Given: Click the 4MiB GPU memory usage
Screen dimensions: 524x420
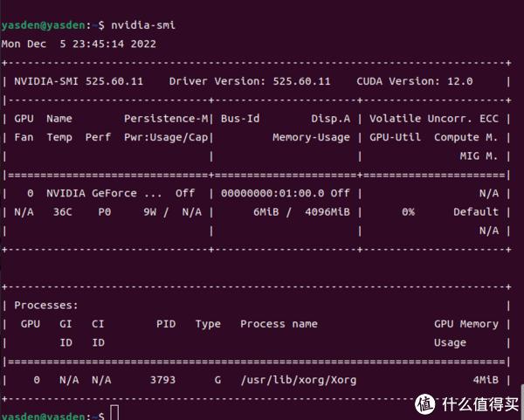Looking at the screenshot, I should click(486, 380).
